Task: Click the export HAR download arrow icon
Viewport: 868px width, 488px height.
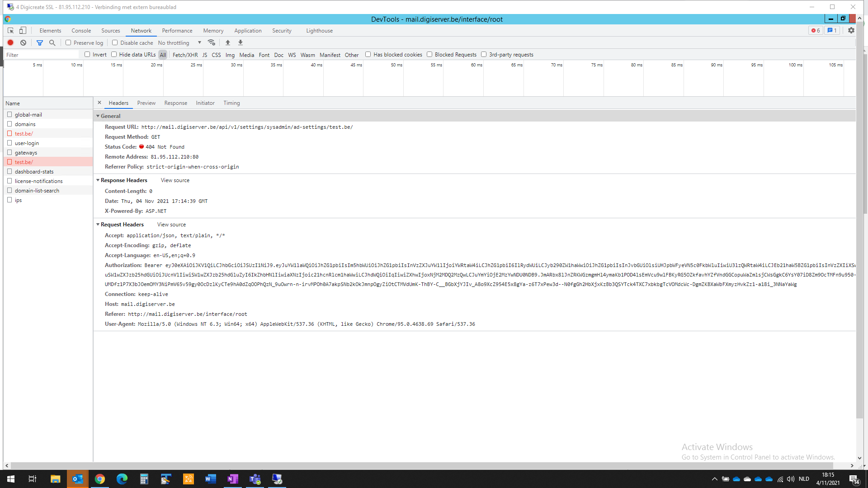Action: [241, 42]
